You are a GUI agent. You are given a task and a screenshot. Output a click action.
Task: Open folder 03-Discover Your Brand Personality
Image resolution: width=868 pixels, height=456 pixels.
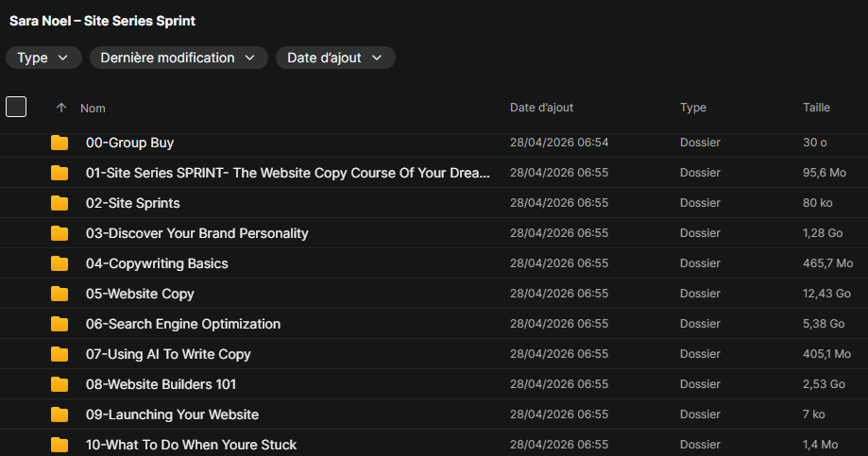tap(197, 233)
